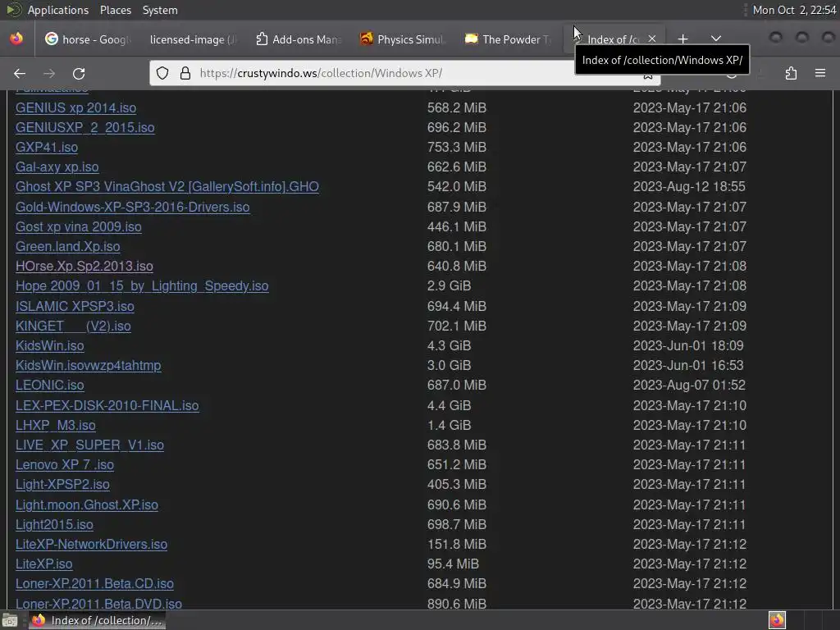Image resolution: width=840 pixels, height=630 pixels.
Task: Click the show desktop icon in bottom panel
Action: 10,620
